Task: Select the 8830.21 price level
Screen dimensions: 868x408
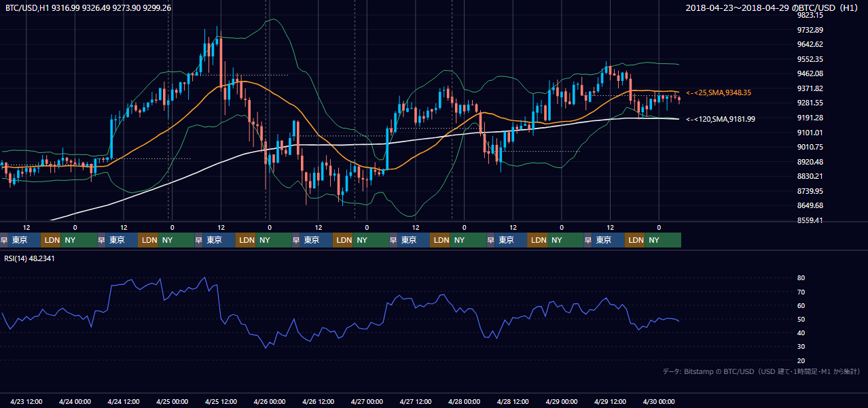Action: click(810, 176)
